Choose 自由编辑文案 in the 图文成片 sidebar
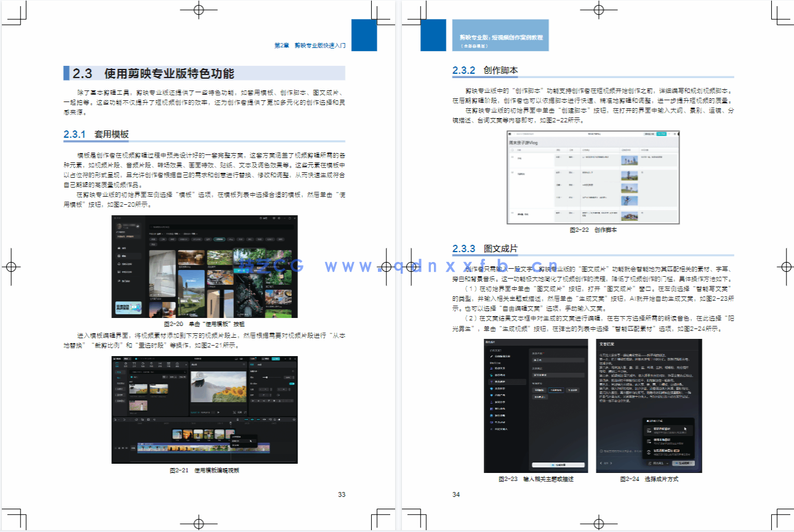The width and height of the screenshot is (794, 532). pyautogui.click(x=501, y=356)
